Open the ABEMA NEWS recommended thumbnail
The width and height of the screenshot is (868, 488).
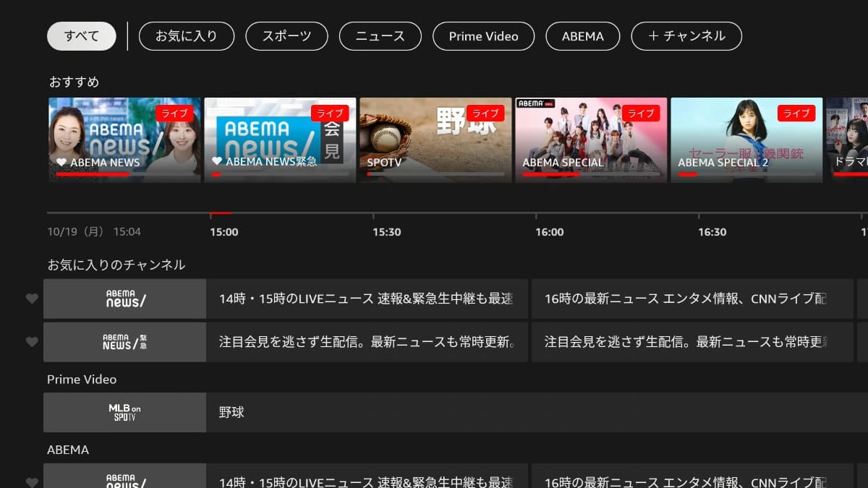(x=124, y=140)
